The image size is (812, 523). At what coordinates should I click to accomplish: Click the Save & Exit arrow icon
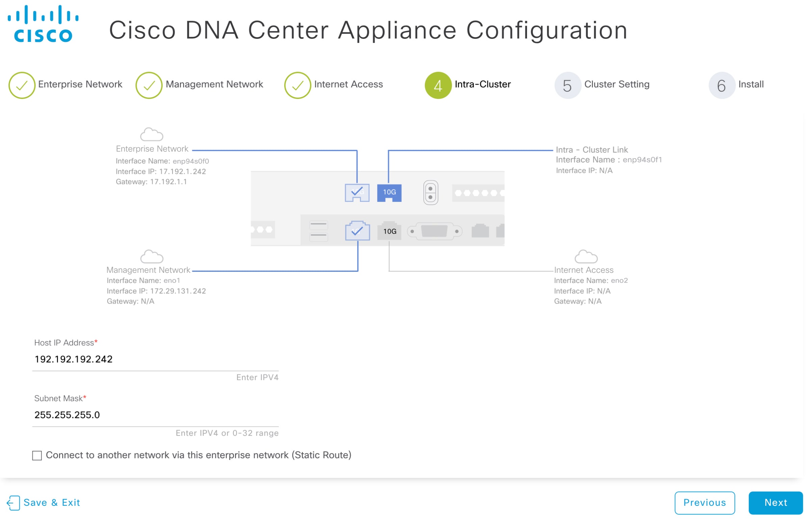[x=14, y=503]
